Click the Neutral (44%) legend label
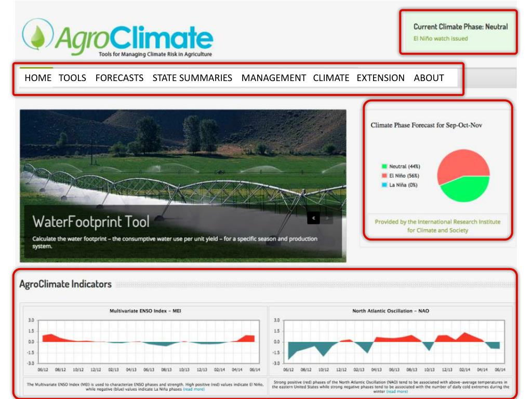The image size is (532, 399). [404, 166]
